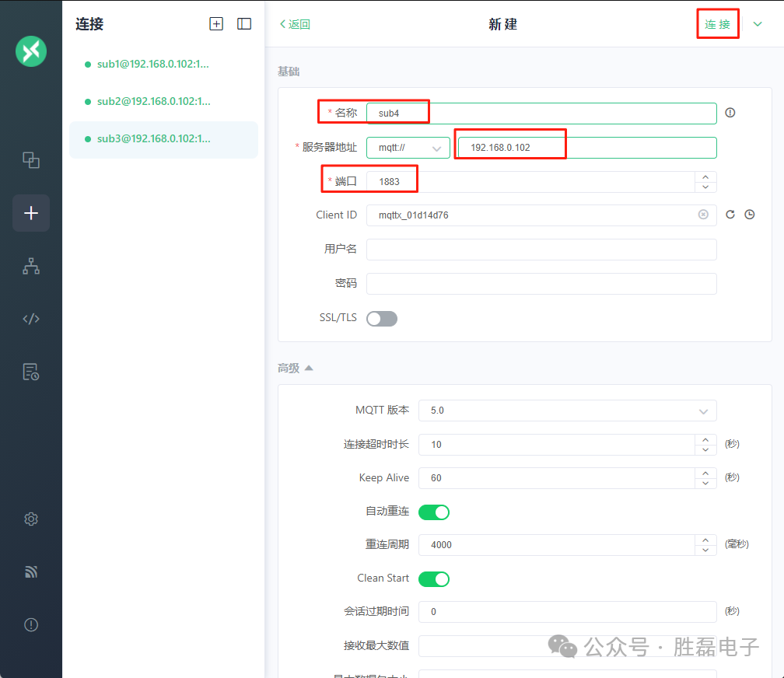Increase Keep Alive value
The image size is (784, 678).
coord(705,473)
